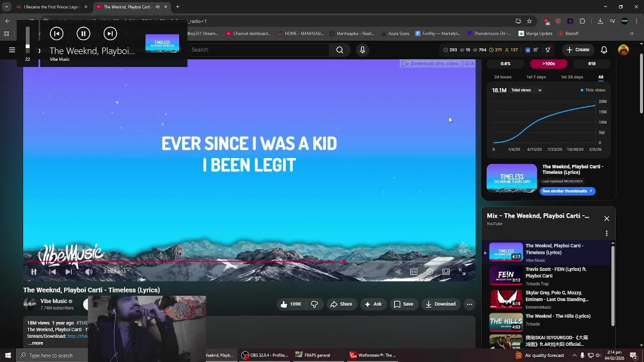The width and height of the screenshot is (644, 362).
Task: Dislike the video with thumbs-down
Action: [x=314, y=304]
